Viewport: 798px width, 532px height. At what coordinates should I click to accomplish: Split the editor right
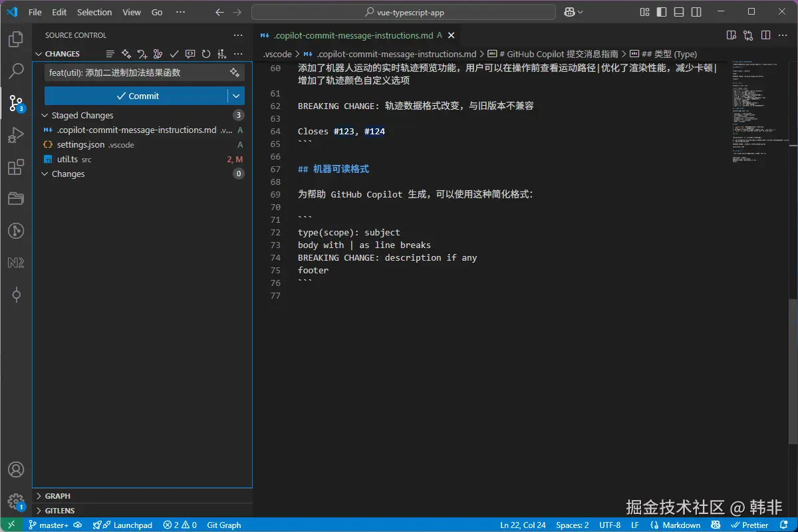click(766, 35)
